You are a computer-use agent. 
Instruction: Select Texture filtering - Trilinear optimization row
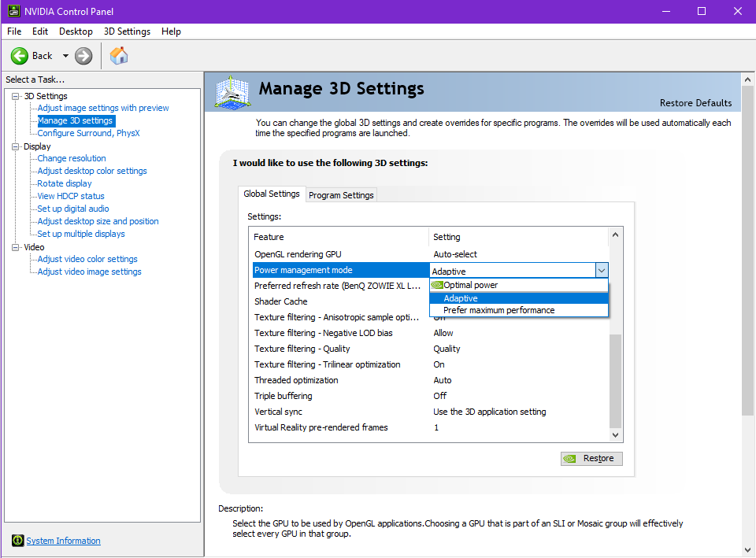coord(430,364)
